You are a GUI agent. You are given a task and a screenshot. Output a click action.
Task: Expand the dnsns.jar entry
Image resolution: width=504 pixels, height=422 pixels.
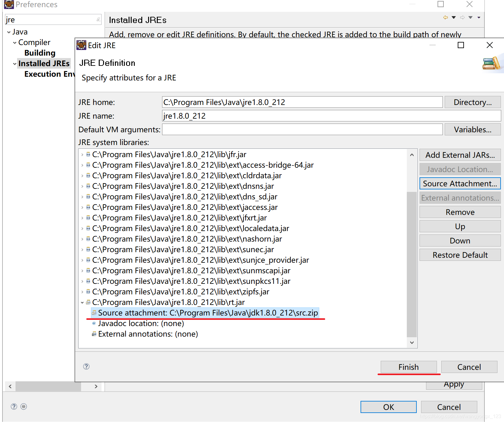coord(82,186)
